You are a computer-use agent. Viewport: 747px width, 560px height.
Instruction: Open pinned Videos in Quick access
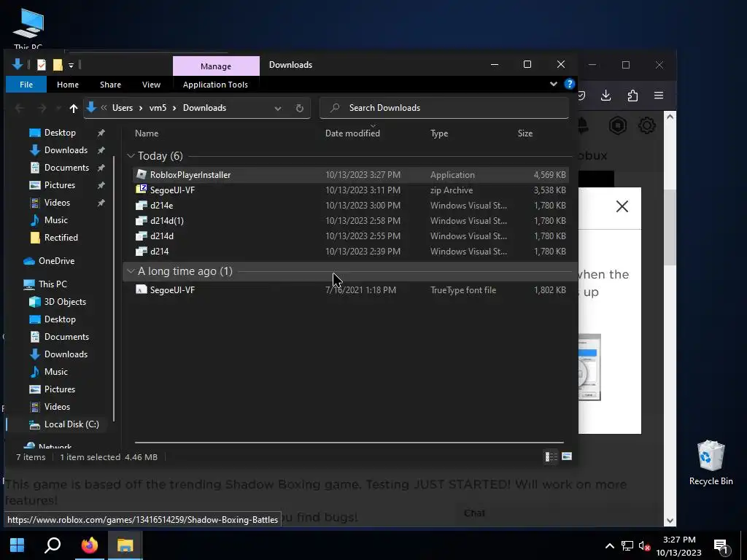pyautogui.click(x=57, y=203)
